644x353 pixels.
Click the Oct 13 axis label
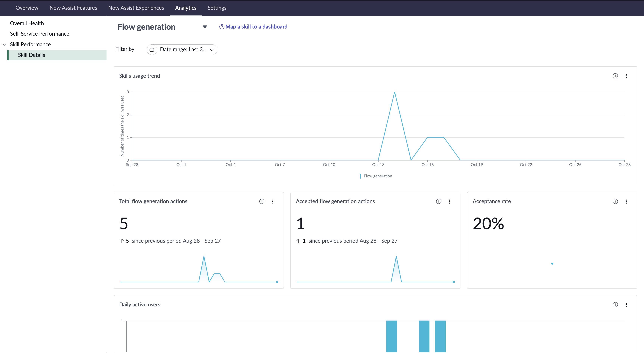pos(378,165)
